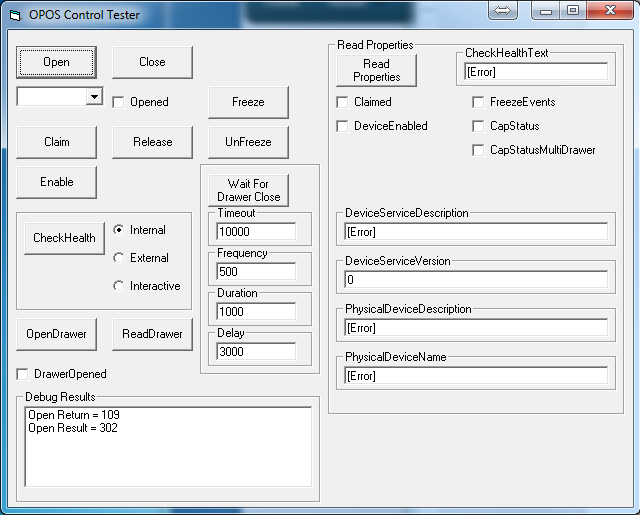Click the OPOS Control Tester title bar icon
Screen dimensions: 640x515
[15, 15]
